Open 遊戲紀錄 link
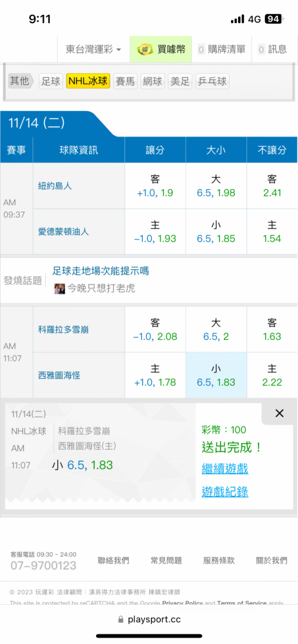This screenshot has height=644, width=298. 224,491
